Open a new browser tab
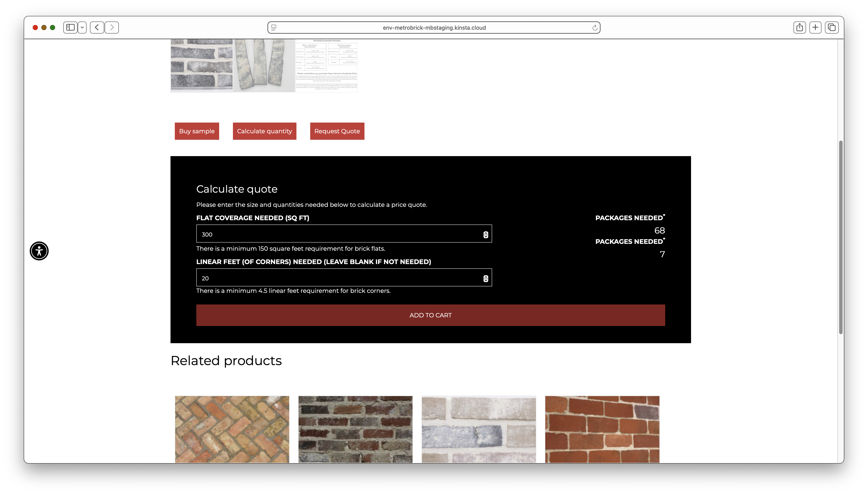 (815, 28)
